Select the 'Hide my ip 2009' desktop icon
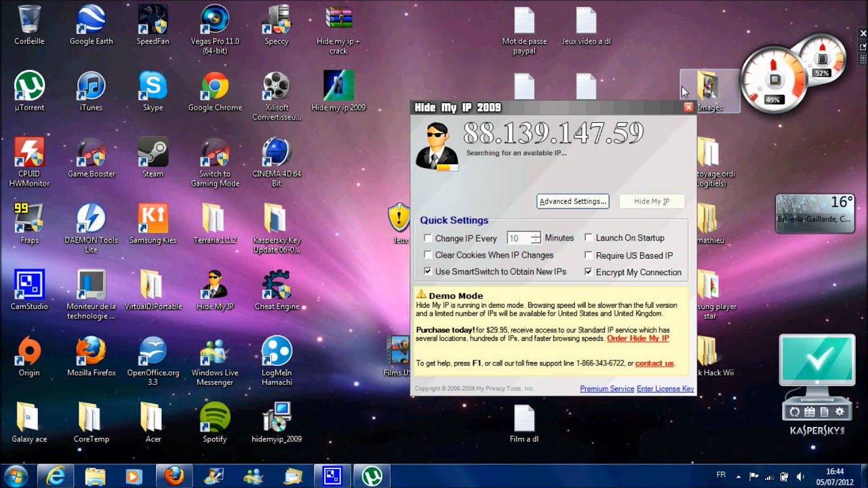Viewport: 868px width, 488px height. (x=338, y=91)
